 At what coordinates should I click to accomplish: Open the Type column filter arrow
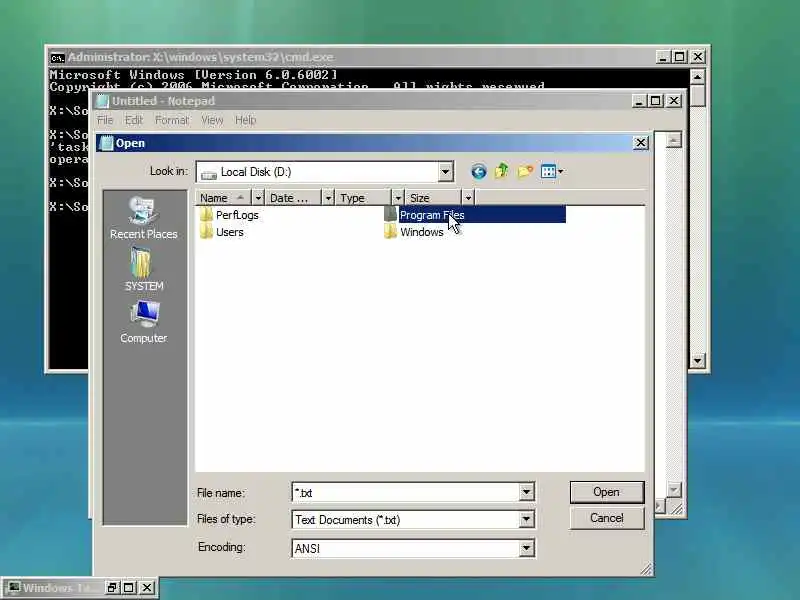click(x=398, y=197)
